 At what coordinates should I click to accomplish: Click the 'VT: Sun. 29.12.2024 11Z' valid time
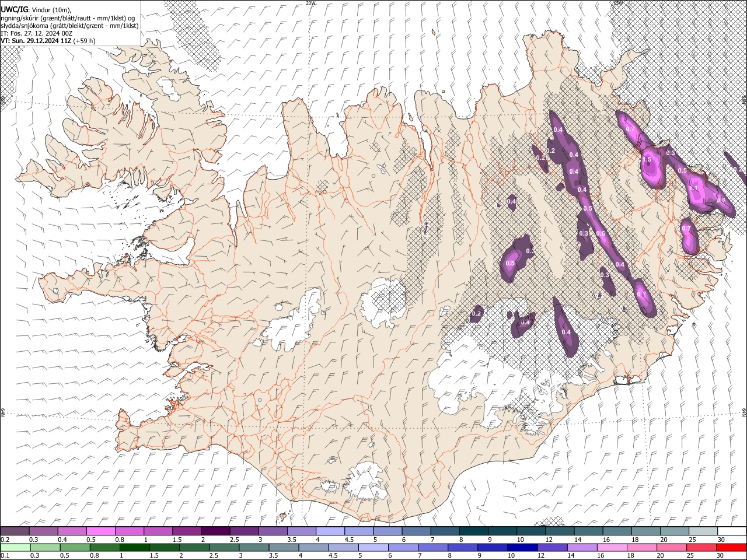click(35, 41)
